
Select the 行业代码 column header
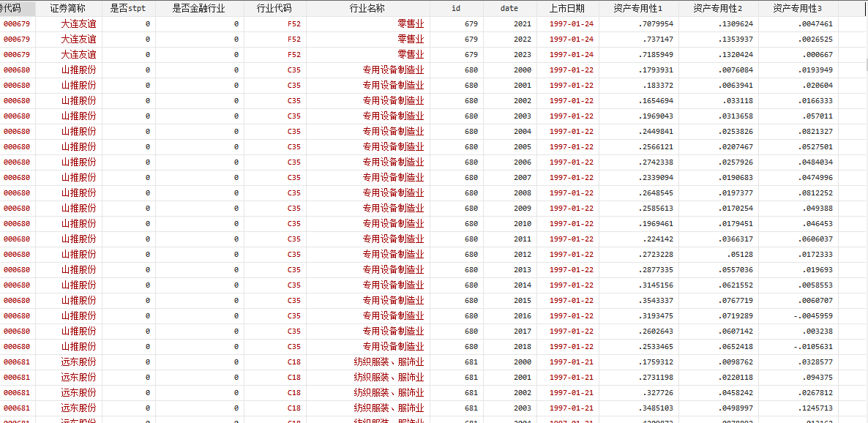point(274,8)
